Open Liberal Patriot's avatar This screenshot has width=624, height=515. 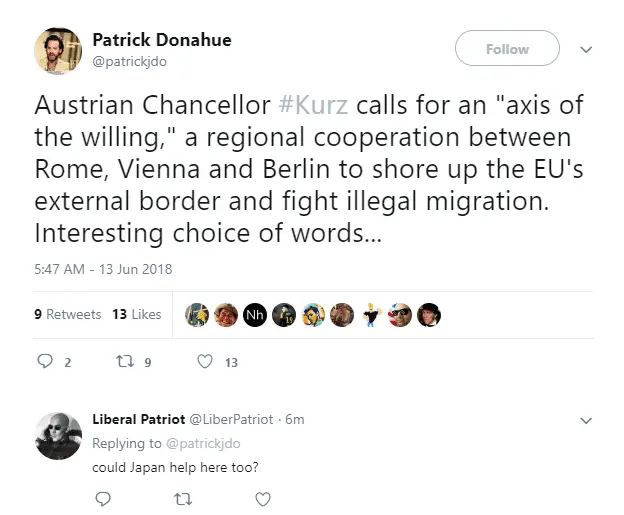58,435
